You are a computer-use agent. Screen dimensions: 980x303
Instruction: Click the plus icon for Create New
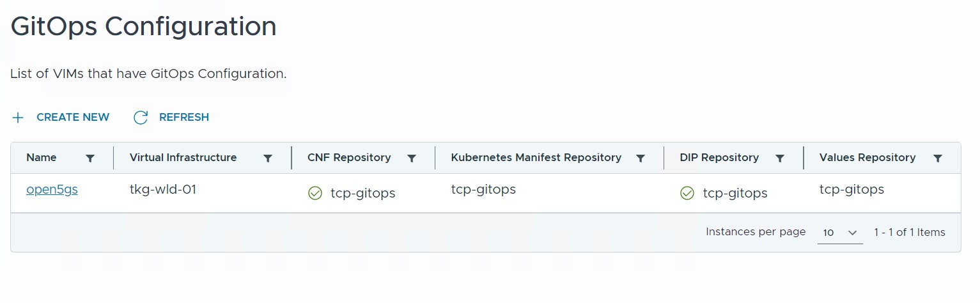click(x=18, y=118)
